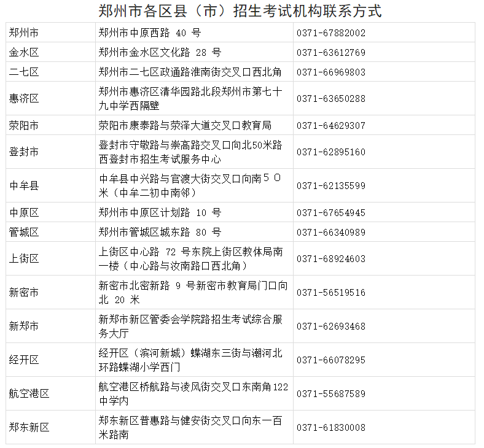Image resolution: width=484 pixels, height=448 pixels.
Task: Click phone number 0371-63650288
Action: [x=331, y=99]
